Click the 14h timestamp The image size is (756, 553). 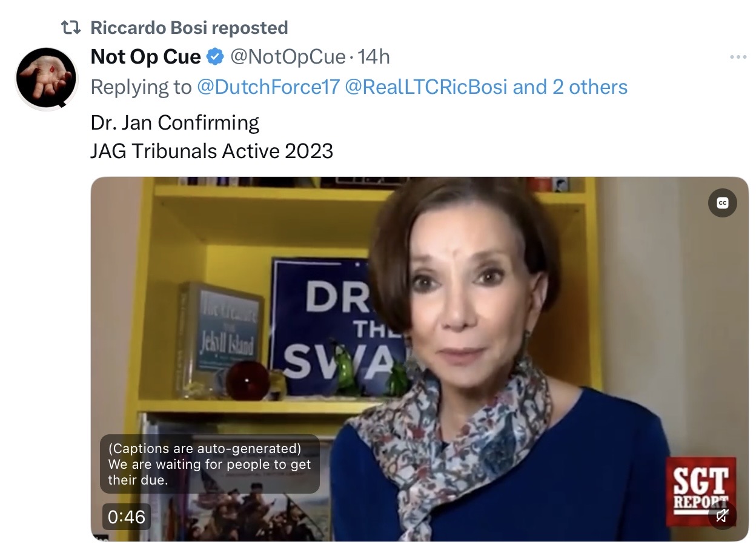(x=374, y=57)
